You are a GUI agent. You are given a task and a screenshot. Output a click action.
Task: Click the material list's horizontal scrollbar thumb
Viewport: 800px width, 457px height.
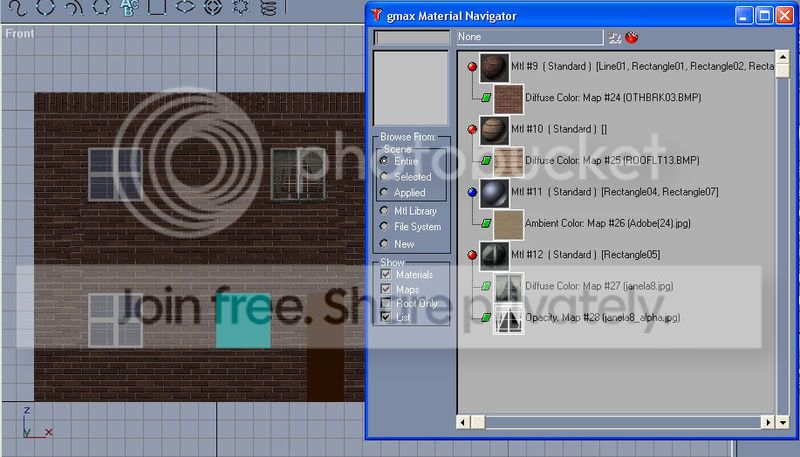click(478, 422)
